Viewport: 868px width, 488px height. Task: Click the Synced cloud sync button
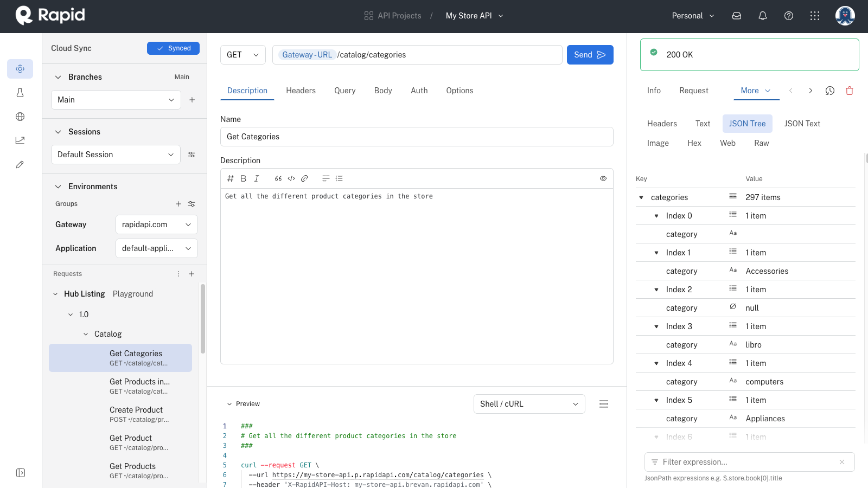(x=173, y=48)
